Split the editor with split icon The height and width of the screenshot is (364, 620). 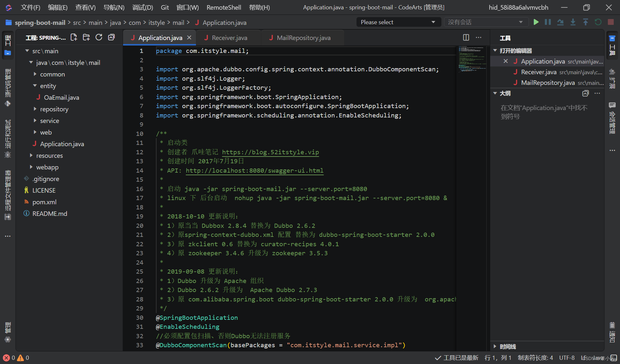point(466,37)
